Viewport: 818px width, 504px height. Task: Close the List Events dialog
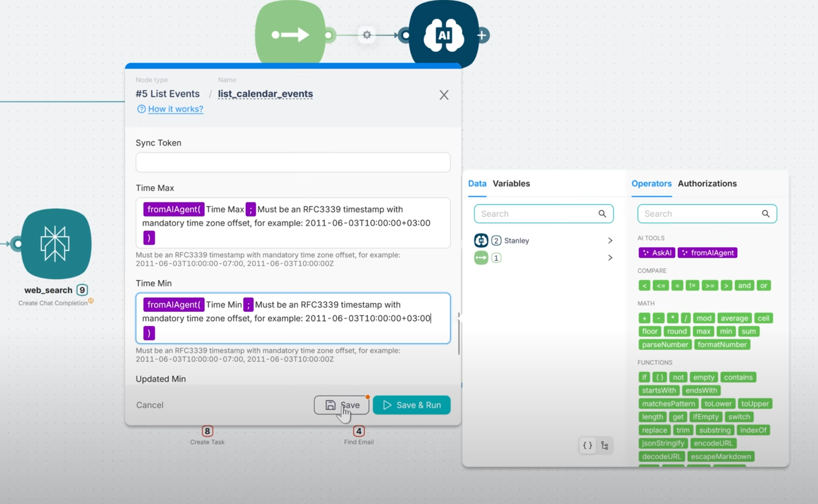444,95
